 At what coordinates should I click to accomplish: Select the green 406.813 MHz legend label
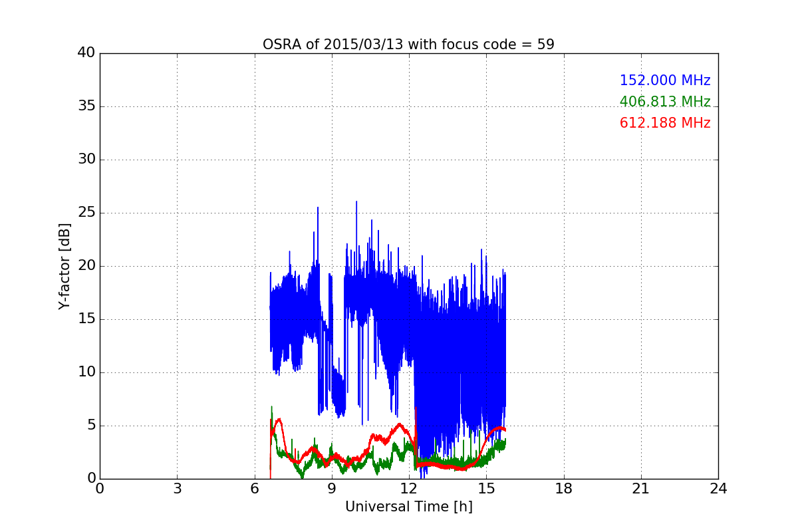coord(665,102)
